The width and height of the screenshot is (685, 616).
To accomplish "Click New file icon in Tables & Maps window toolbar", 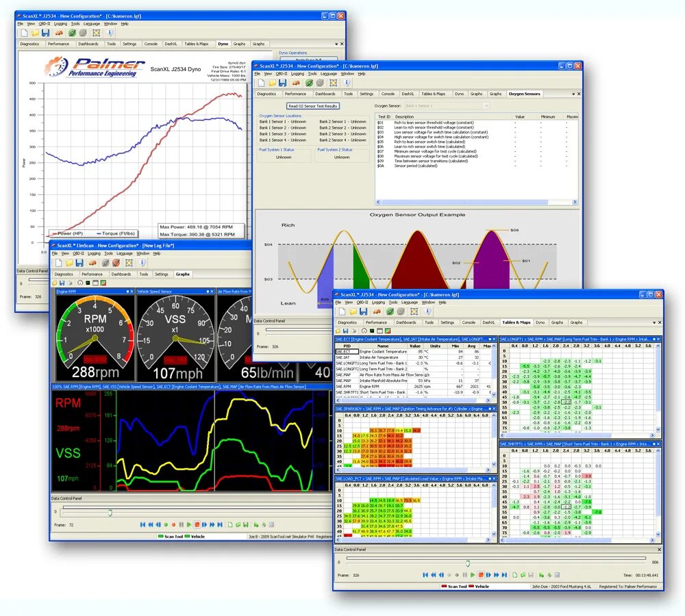I will [342, 311].
